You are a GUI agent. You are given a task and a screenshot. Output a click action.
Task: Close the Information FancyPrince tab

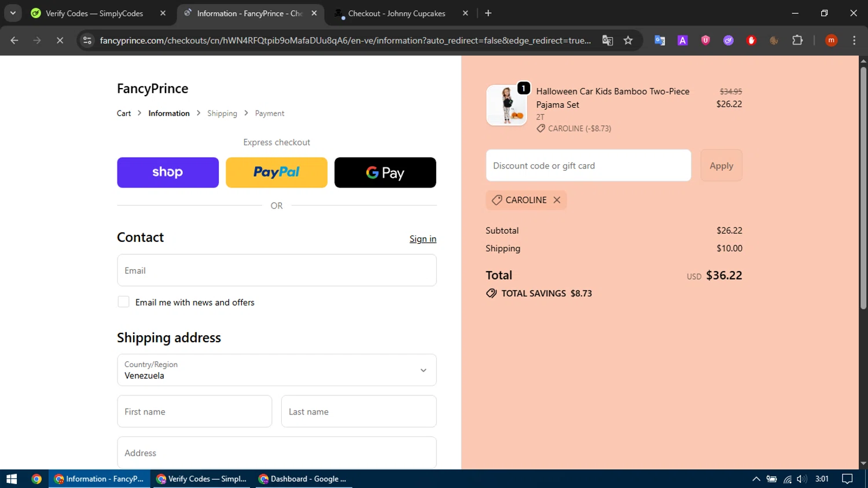coord(314,13)
